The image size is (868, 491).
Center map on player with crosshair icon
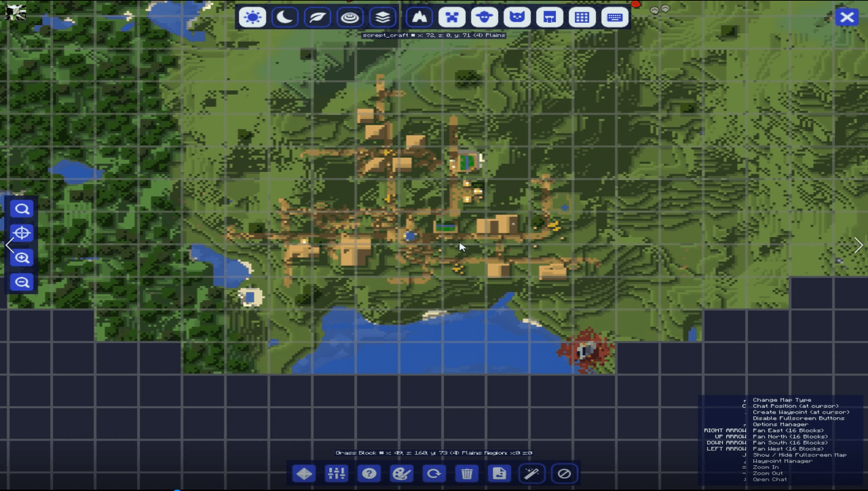tap(21, 233)
